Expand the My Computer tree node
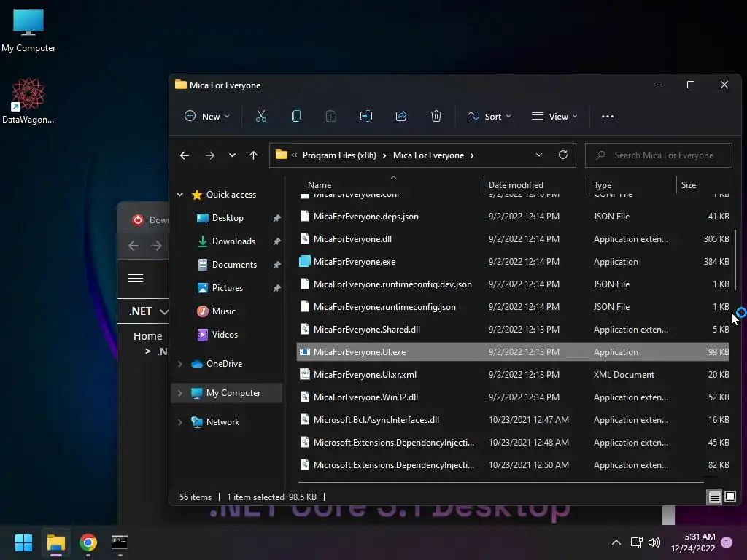747x560 pixels. pos(180,393)
